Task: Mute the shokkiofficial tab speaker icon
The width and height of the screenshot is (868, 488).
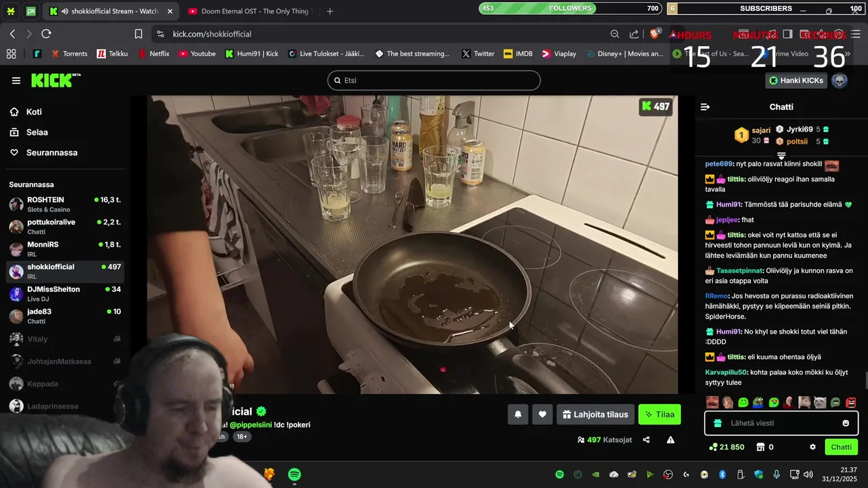Action: [64, 12]
